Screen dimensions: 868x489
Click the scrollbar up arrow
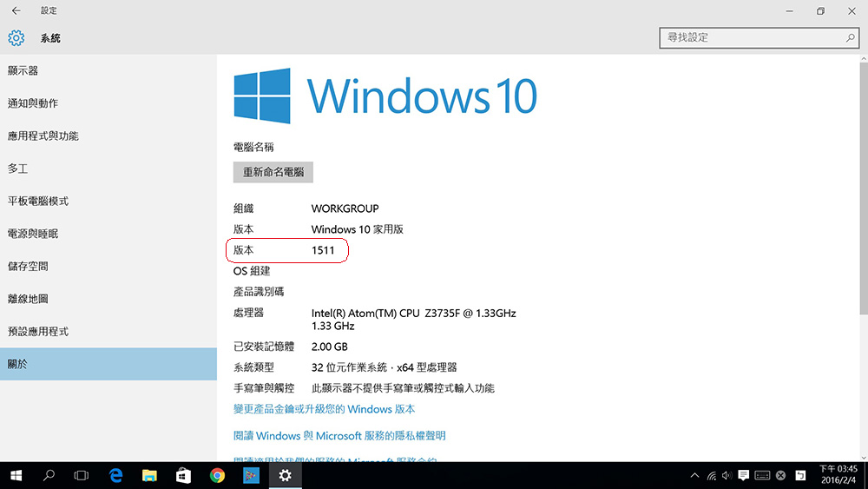[x=864, y=58]
